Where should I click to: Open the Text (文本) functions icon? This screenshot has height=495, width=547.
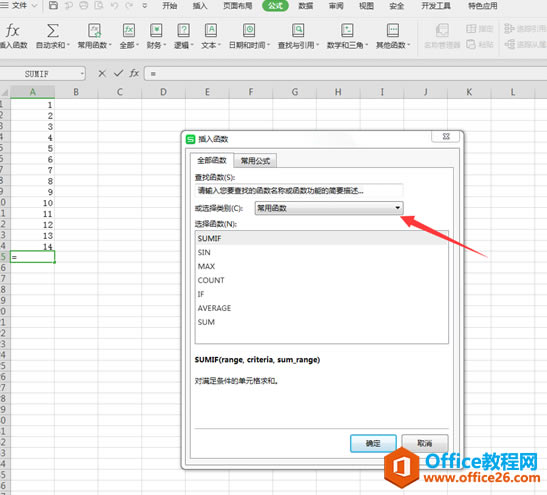[211, 31]
